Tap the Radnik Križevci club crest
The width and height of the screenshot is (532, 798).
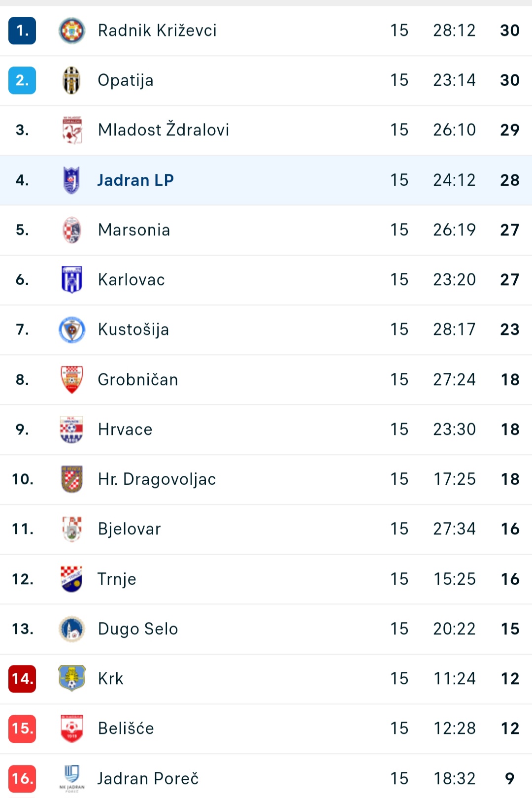72,31
